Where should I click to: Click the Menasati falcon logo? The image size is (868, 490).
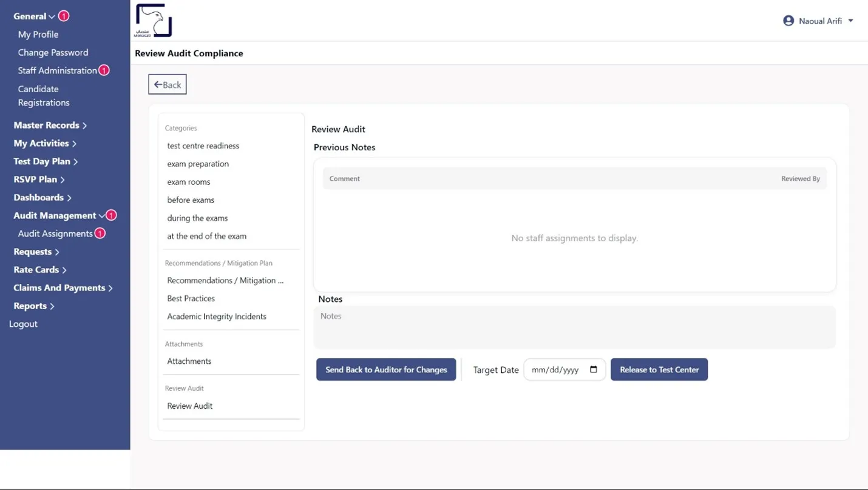(x=153, y=21)
